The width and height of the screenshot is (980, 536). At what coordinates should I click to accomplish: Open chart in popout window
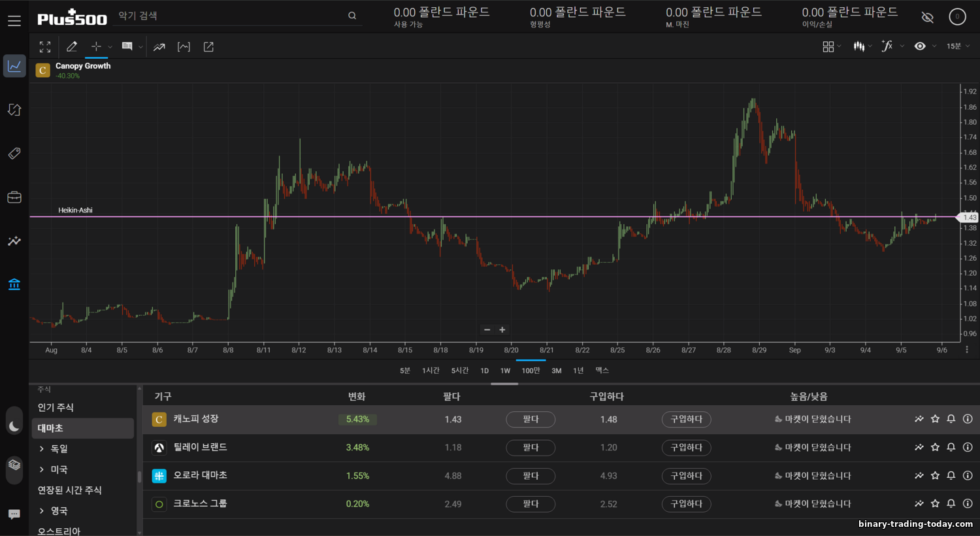coord(208,46)
